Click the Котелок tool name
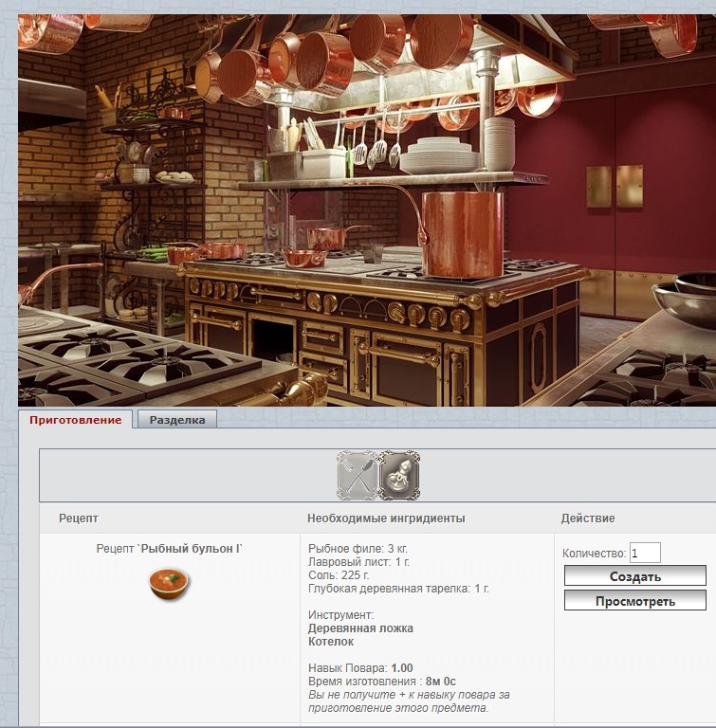This screenshot has height=728, width=716. tap(331, 642)
